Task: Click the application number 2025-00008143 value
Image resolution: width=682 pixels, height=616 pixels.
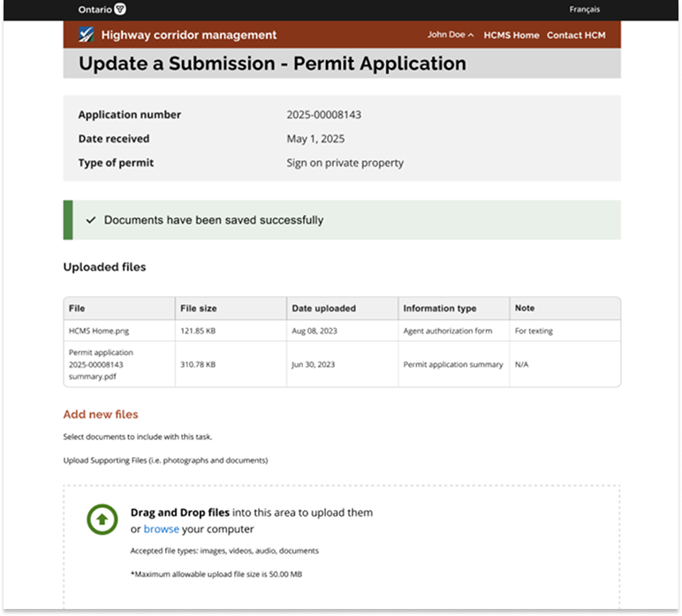Action: click(323, 115)
